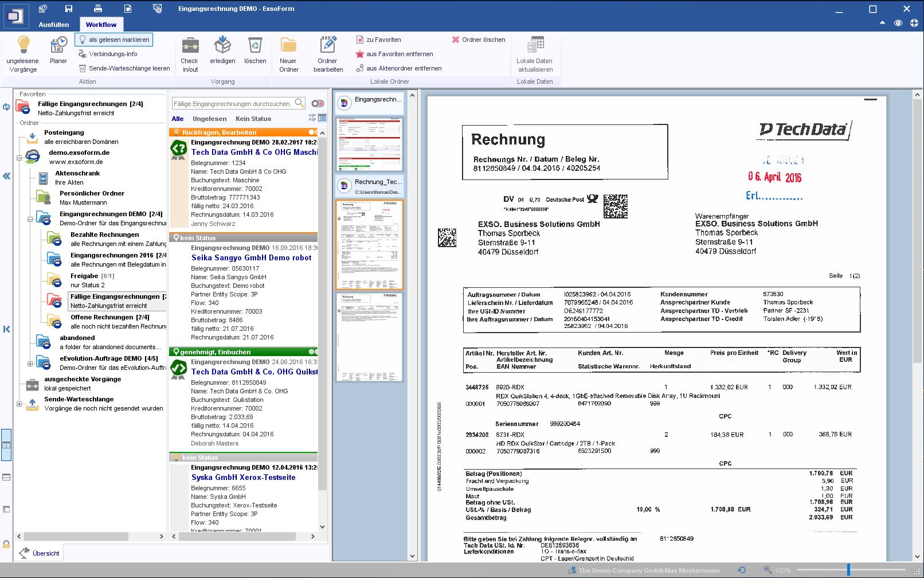Open the Planer calendar tool
The height and width of the screenshot is (578, 924).
[x=58, y=45]
